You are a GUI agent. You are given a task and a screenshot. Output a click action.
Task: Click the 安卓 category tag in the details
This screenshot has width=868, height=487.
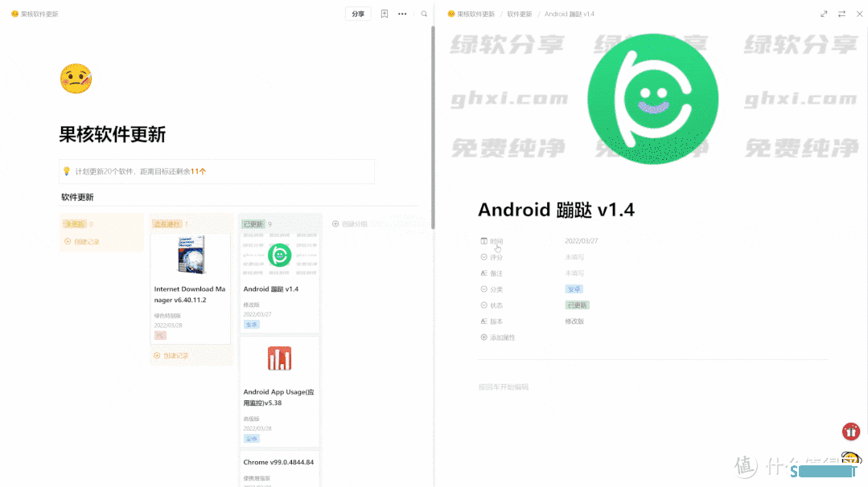pos(574,289)
